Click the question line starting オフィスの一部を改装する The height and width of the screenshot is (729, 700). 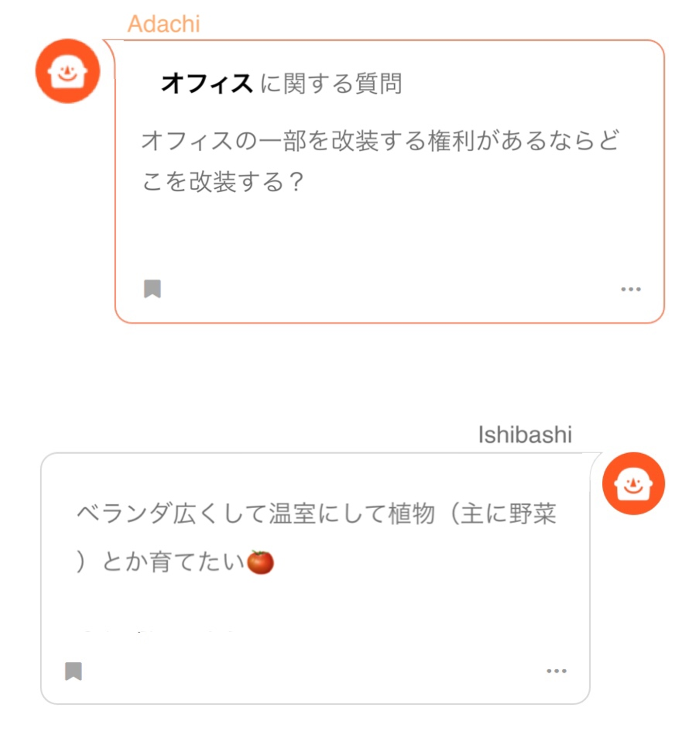[x=380, y=141]
